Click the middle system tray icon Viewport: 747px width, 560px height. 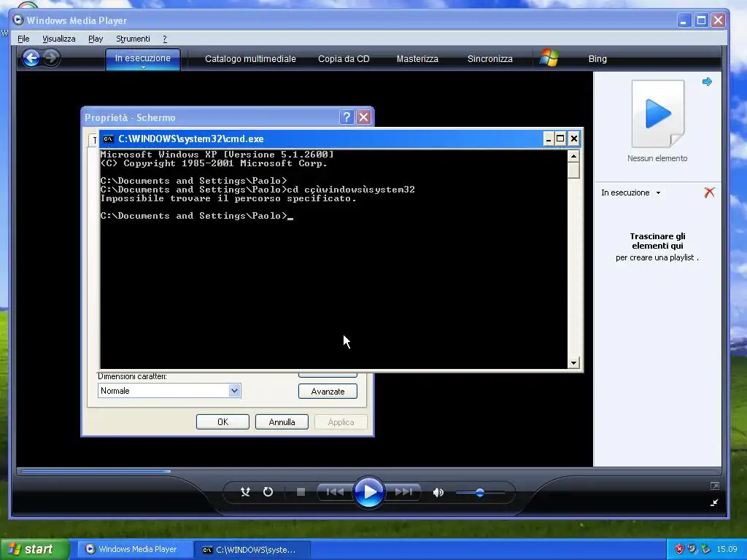click(692, 549)
